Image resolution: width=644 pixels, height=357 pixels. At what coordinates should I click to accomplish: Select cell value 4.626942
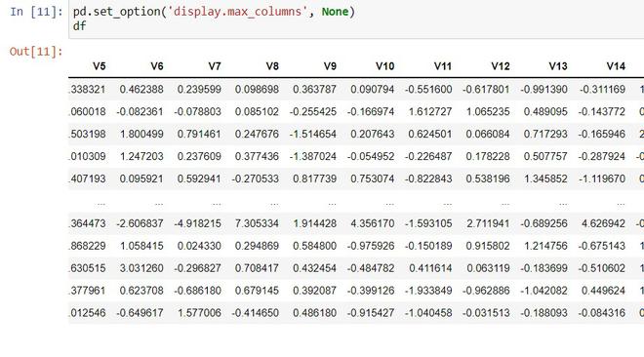pyautogui.click(x=603, y=223)
